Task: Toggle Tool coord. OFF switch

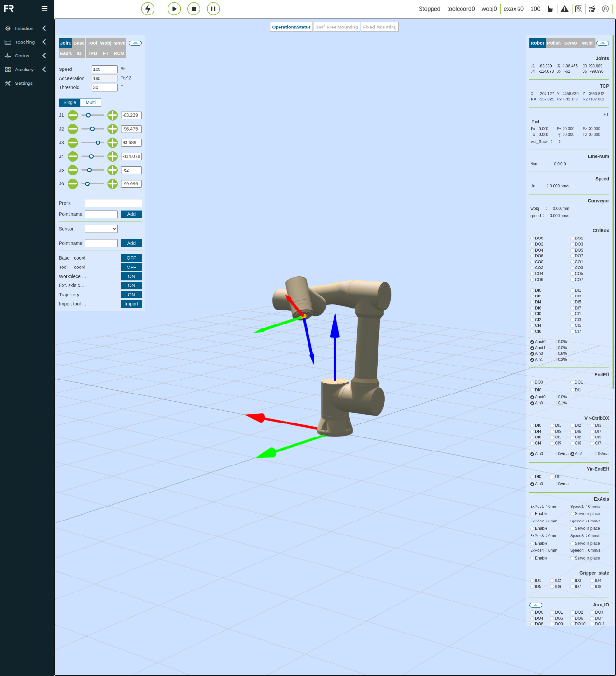Action: [131, 267]
